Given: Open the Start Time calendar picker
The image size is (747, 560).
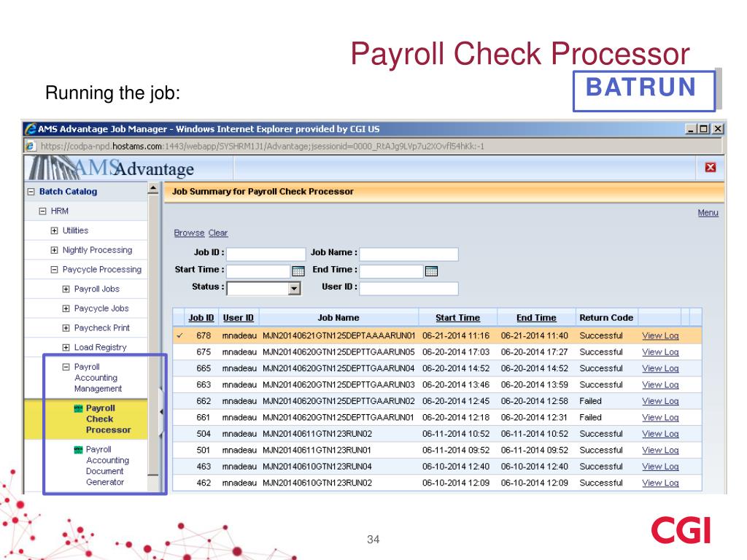Looking at the screenshot, I should click(298, 271).
